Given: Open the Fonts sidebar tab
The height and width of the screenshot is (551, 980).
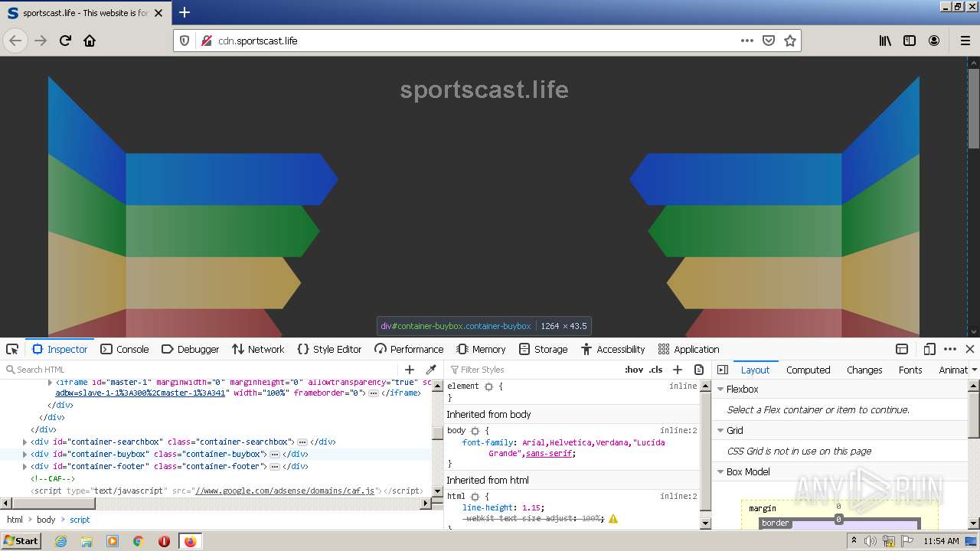Looking at the screenshot, I should click(x=910, y=370).
